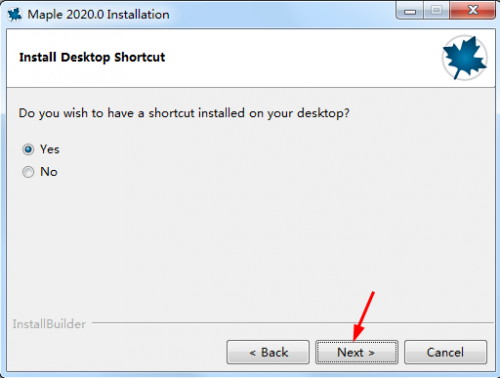Go back with the < Back button
500x378 pixels.
[x=268, y=352]
